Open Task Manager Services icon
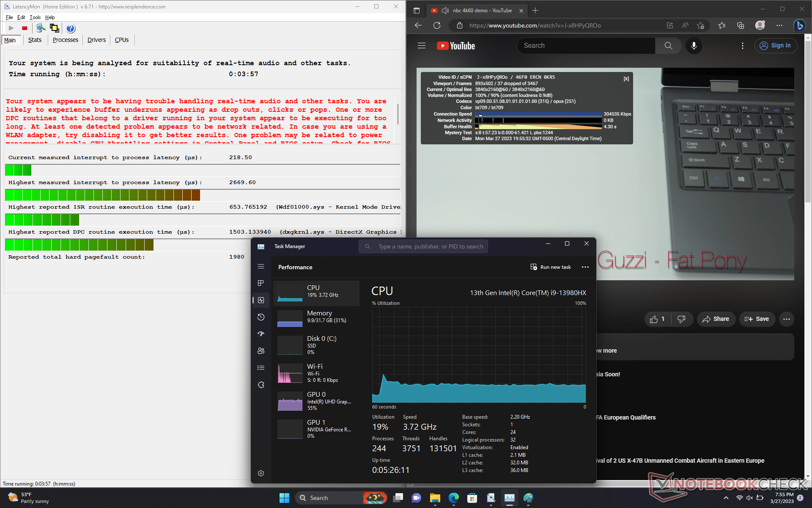Image resolution: width=812 pixels, height=508 pixels. 261,385
